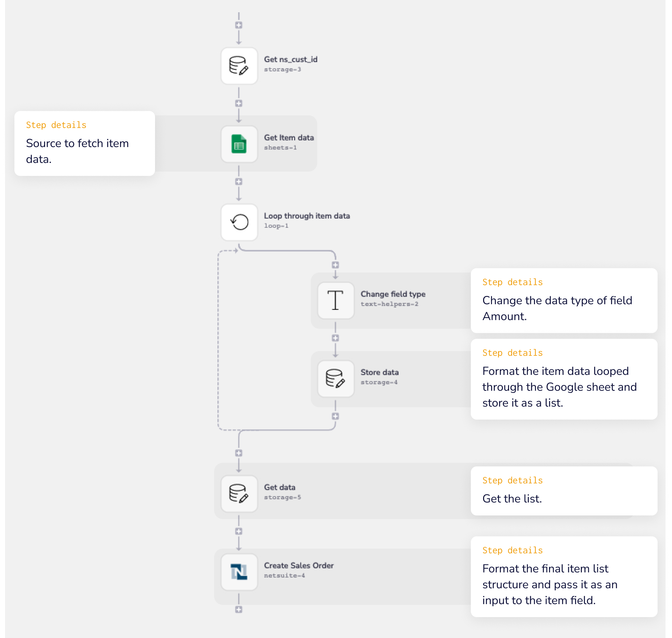
Task: Select the Change the data type step details card
Action: coord(564,301)
